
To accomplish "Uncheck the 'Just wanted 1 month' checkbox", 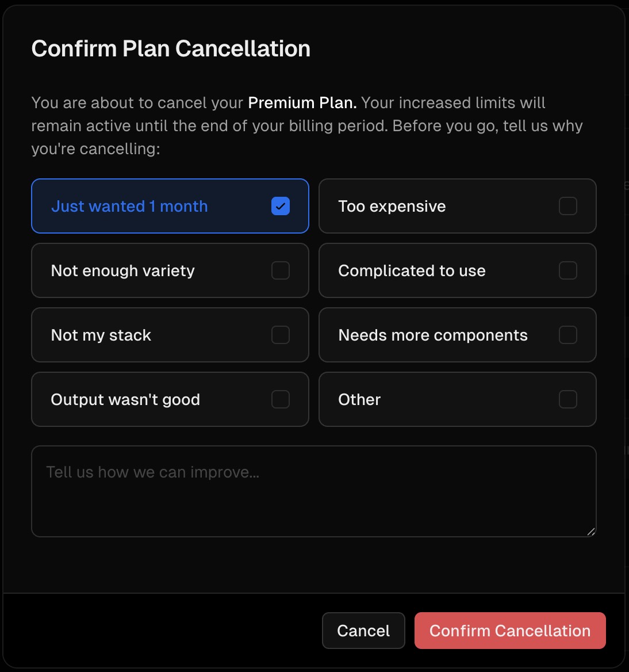I will pos(281,206).
